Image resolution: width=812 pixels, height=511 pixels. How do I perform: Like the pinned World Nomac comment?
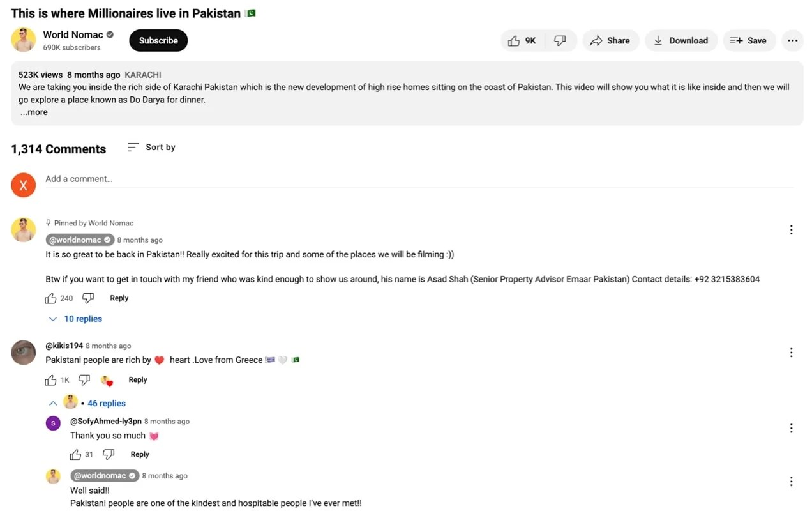(51, 298)
